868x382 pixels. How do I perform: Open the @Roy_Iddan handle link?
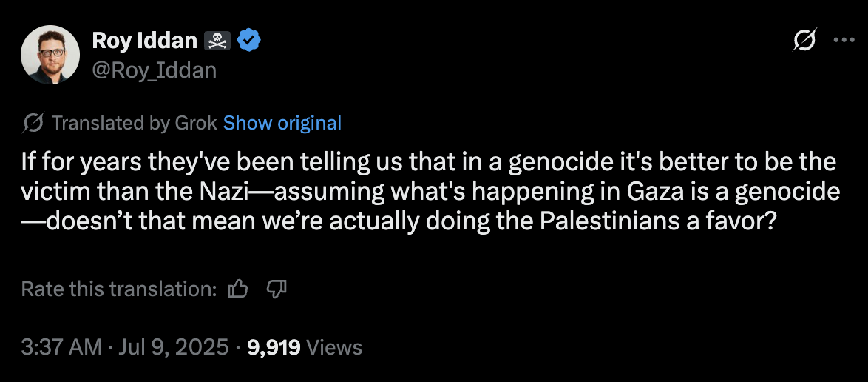coord(154,70)
